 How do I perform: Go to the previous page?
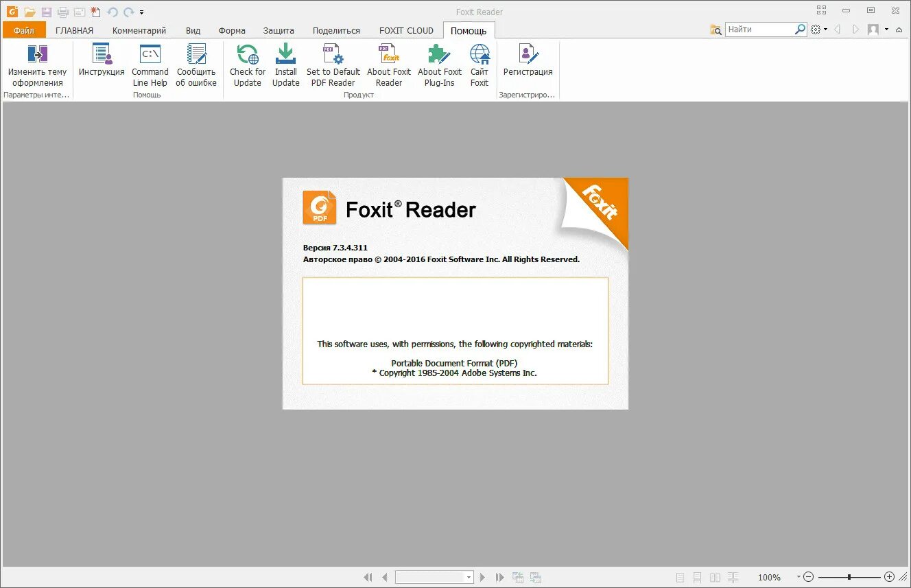(385, 578)
